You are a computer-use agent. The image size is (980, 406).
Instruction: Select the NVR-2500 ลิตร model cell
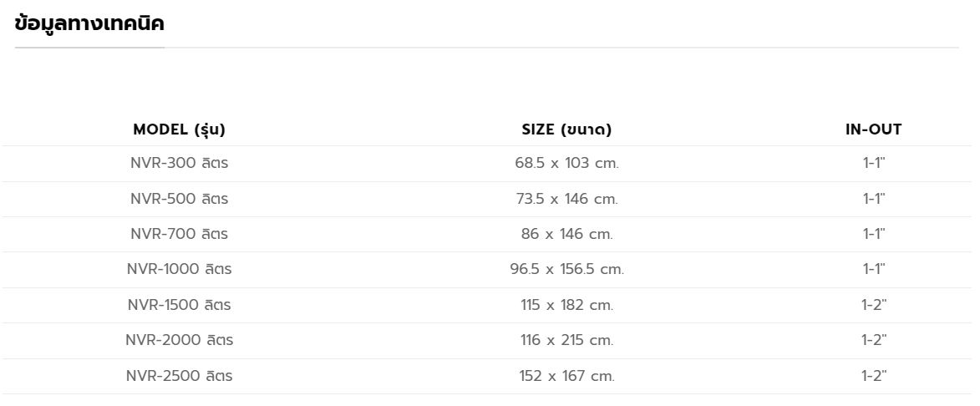click(180, 376)
